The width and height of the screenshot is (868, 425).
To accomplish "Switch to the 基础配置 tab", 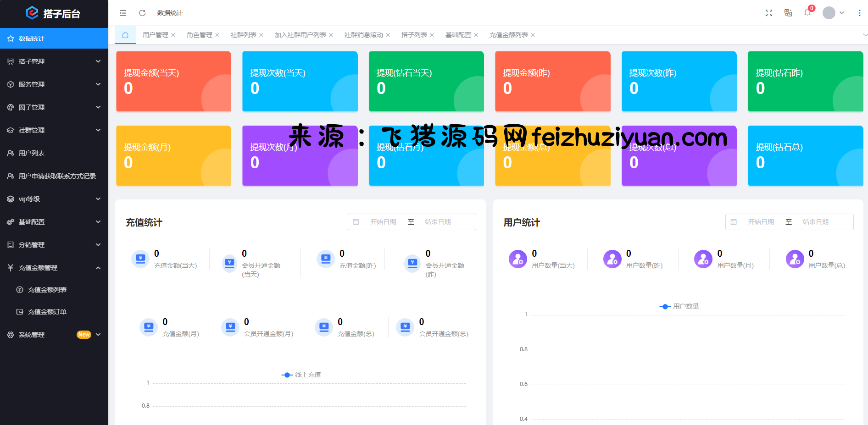I will click(x=458, y=35).
